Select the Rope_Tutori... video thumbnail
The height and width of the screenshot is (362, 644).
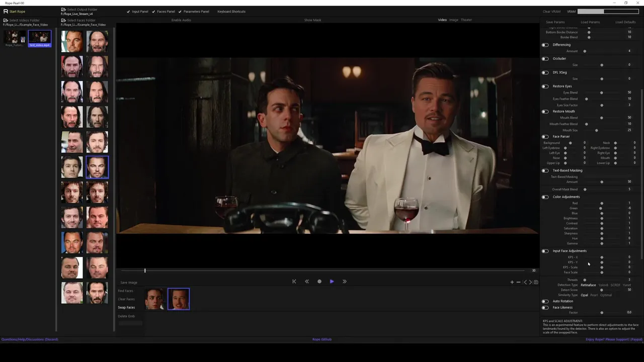click(x=15, y=38)
